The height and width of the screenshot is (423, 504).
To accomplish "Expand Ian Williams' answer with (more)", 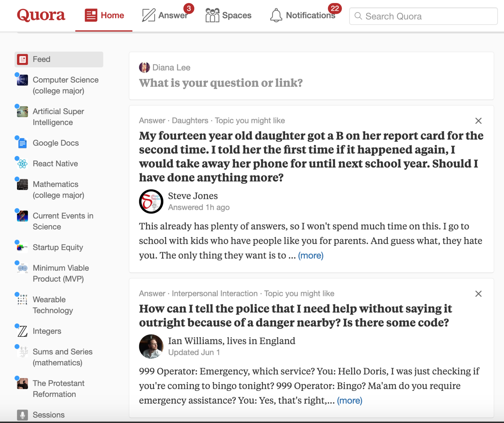I will coord(349,400).
